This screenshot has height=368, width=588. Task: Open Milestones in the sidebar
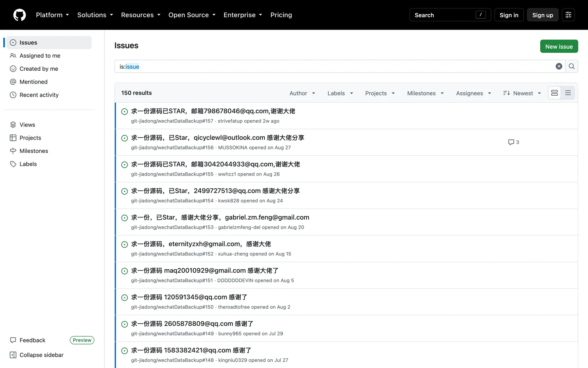49,151
